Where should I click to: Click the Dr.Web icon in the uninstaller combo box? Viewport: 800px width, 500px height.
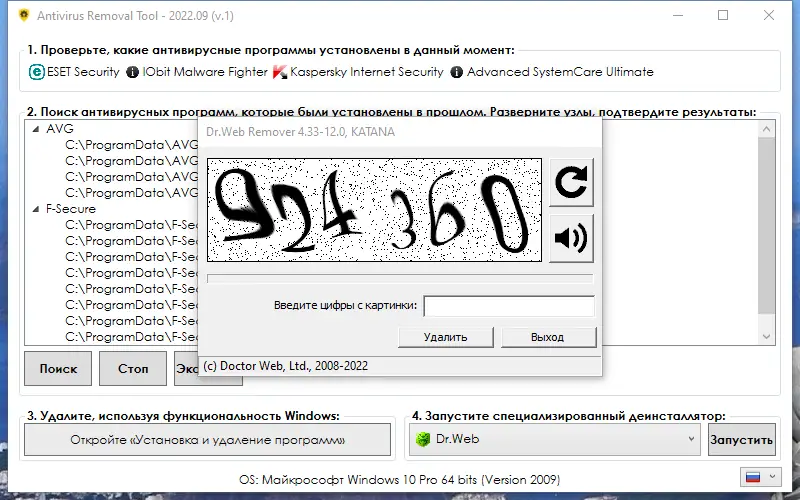(x=423, y=439)
